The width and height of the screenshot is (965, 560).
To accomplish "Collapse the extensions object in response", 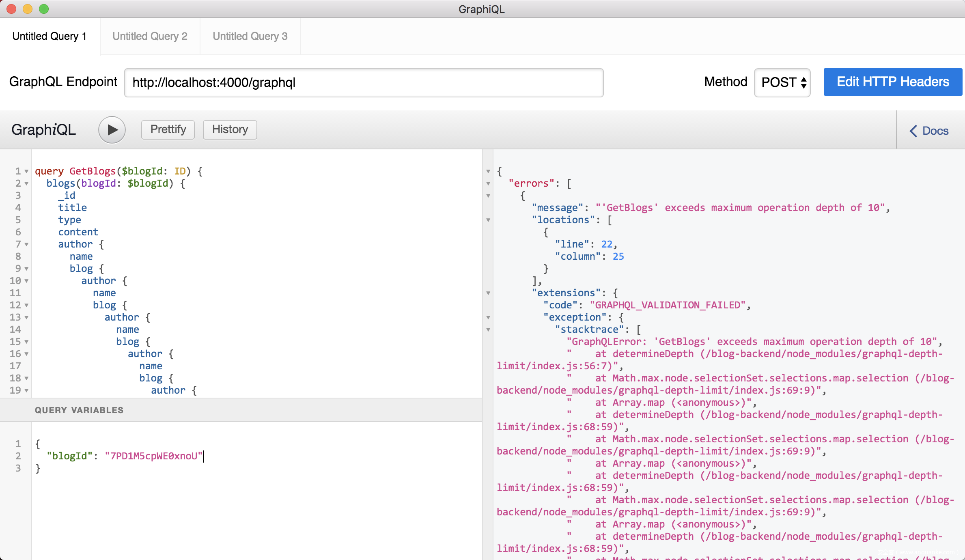I will [x=488, y=293].
